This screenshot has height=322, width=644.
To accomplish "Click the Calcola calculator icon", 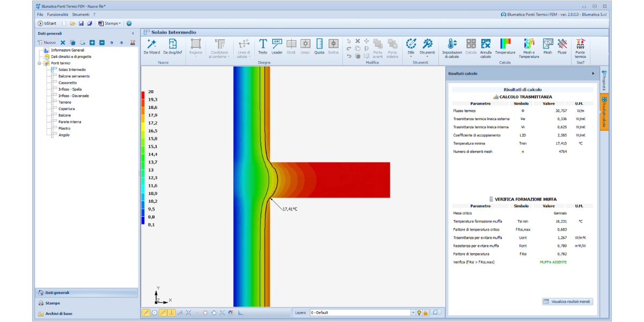I will point(471,47).
